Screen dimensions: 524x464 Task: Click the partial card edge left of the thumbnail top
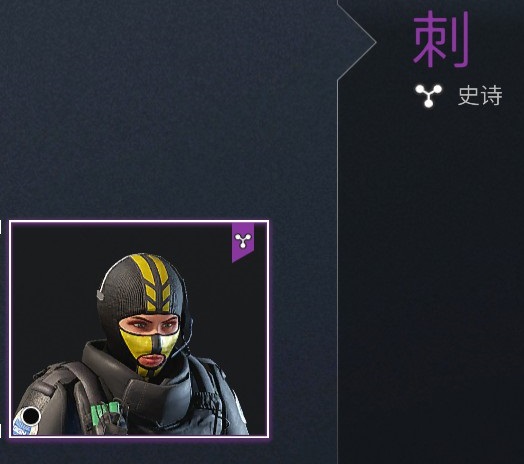(1, 227)
